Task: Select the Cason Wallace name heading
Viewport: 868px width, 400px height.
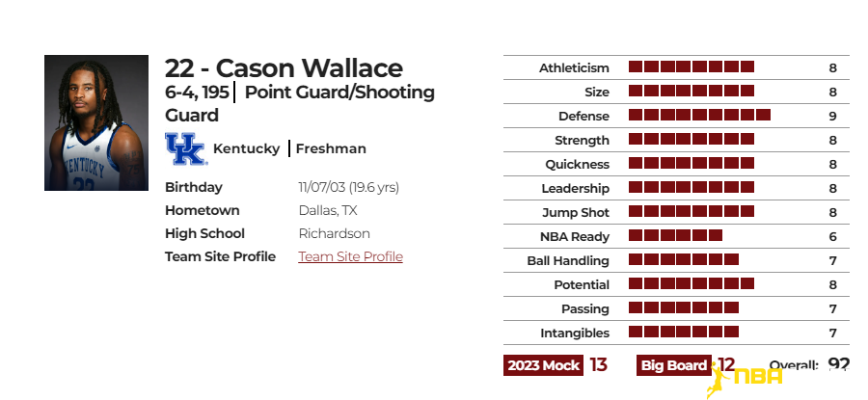Action: tap(284, 68)
